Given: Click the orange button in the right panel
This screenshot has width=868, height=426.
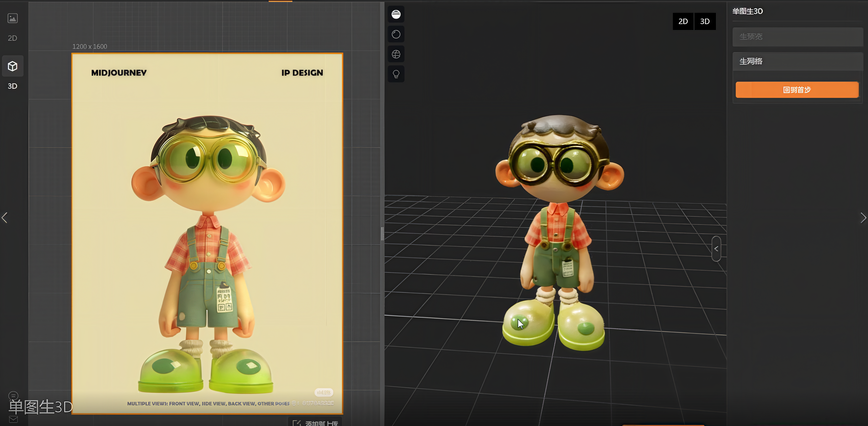Looking at the screenshot, I should tap(797, 90).
